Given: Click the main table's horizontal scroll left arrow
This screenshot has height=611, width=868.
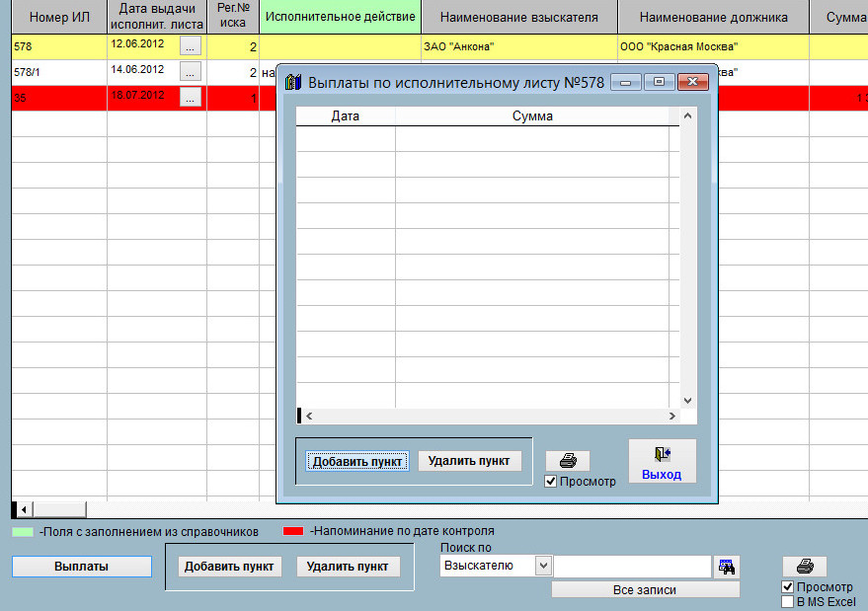Looking at the screenshot, I should pos(24,509).
